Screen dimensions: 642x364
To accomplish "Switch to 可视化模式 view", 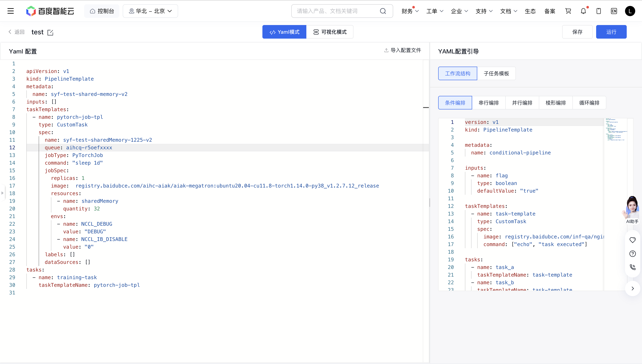I will (330, 32).
